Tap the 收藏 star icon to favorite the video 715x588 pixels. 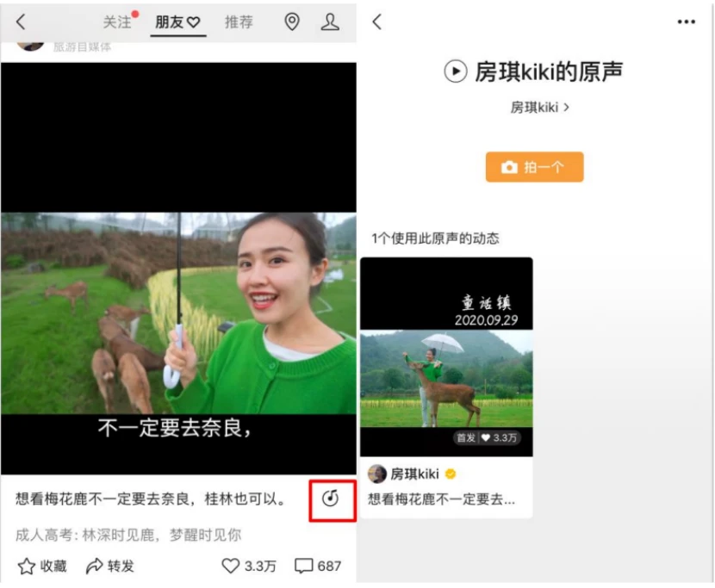(27, 566)
